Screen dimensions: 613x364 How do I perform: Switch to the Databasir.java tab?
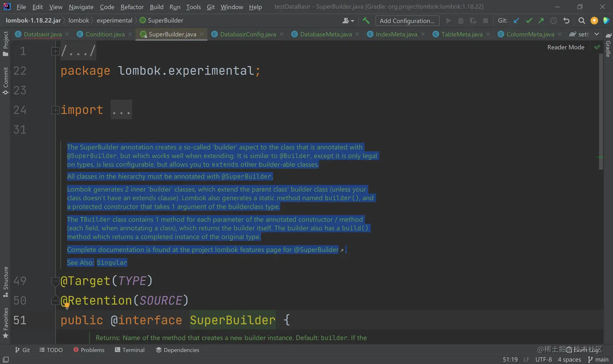pos(43,34)
